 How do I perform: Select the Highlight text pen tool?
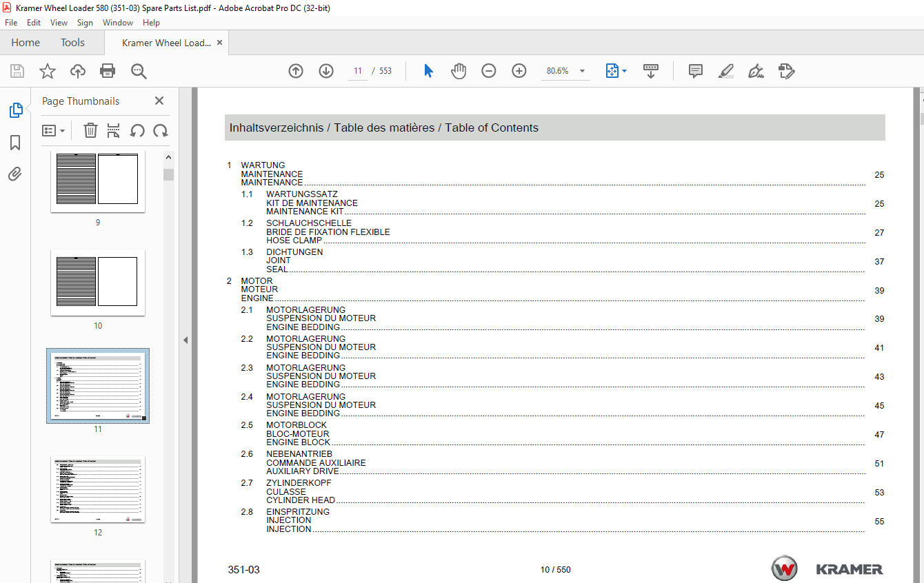click(x=725, y=71)
